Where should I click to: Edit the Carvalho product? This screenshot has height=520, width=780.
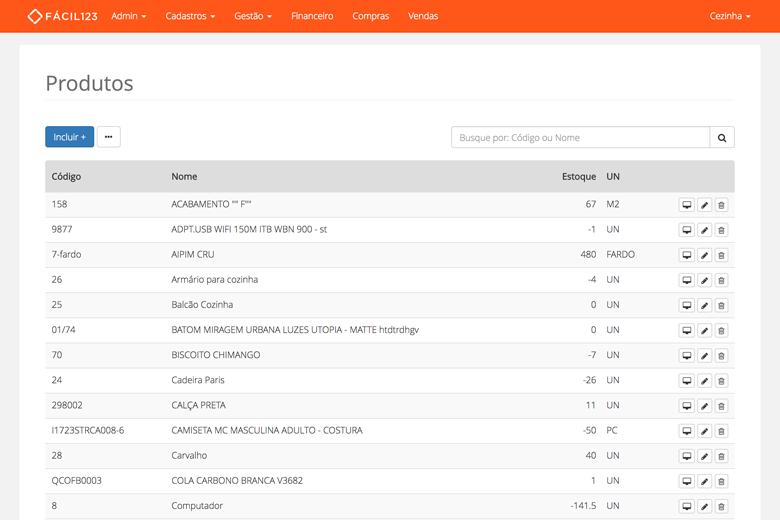click(704, 456)
